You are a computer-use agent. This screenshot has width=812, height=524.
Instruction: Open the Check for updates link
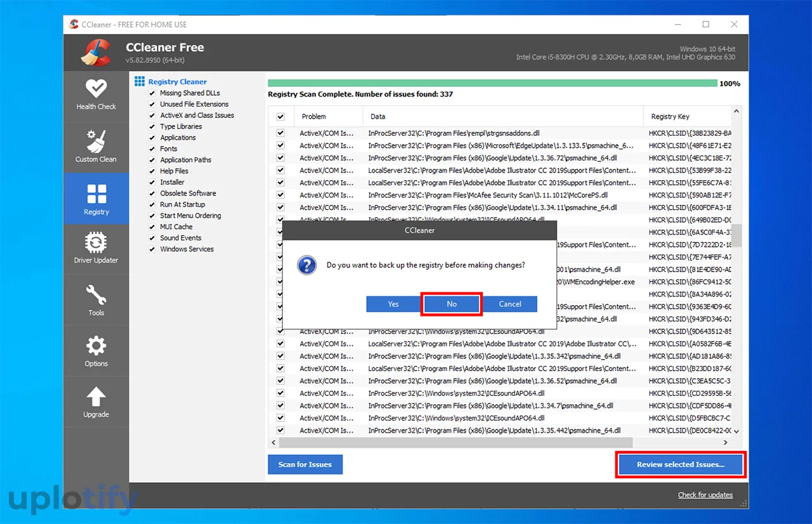point(705,495)
